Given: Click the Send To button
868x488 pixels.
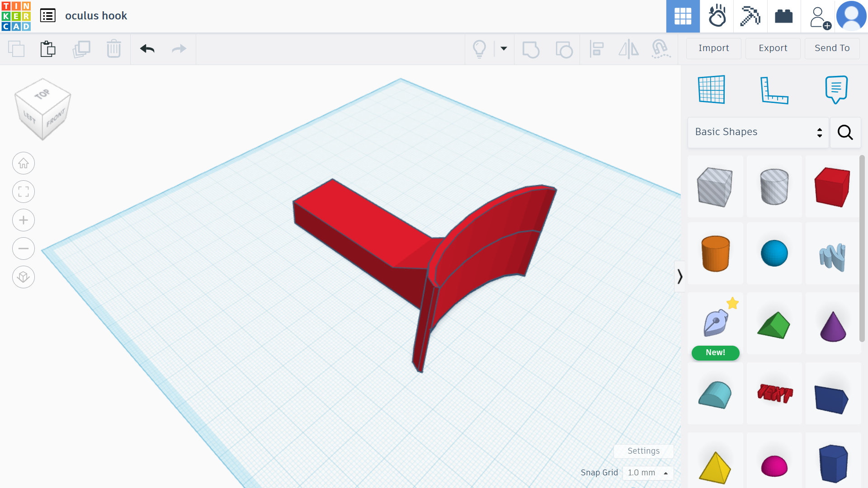Looking at the screenshot, I should click(x=832, y=48).
